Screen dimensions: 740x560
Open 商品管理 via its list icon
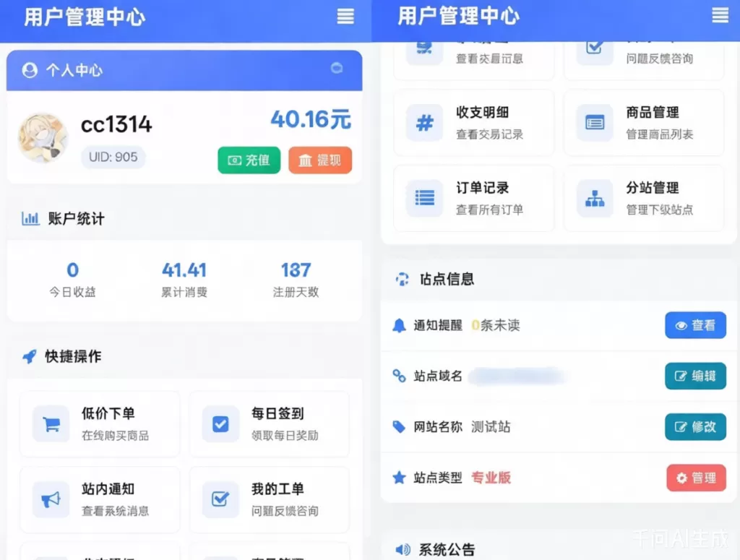click(595, 123)
